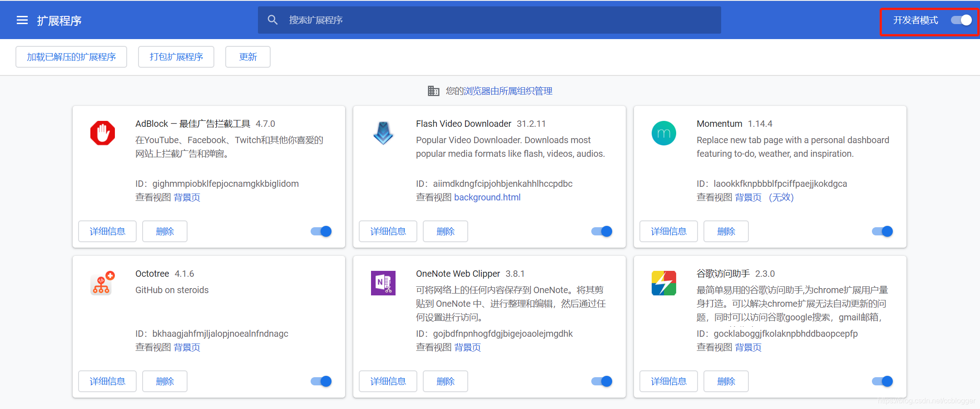Click the Octotree 4.1.6 title text
980x409 pixels.
coord(165,274)
